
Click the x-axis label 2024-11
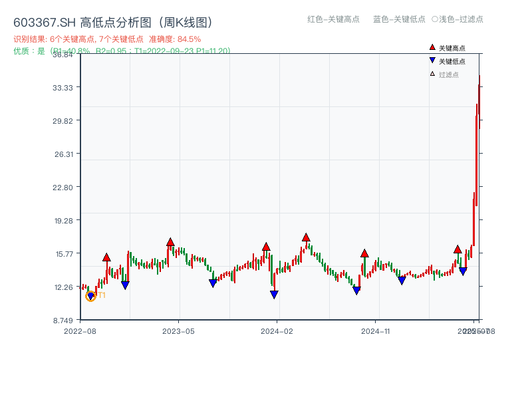[x=376, y=331]
